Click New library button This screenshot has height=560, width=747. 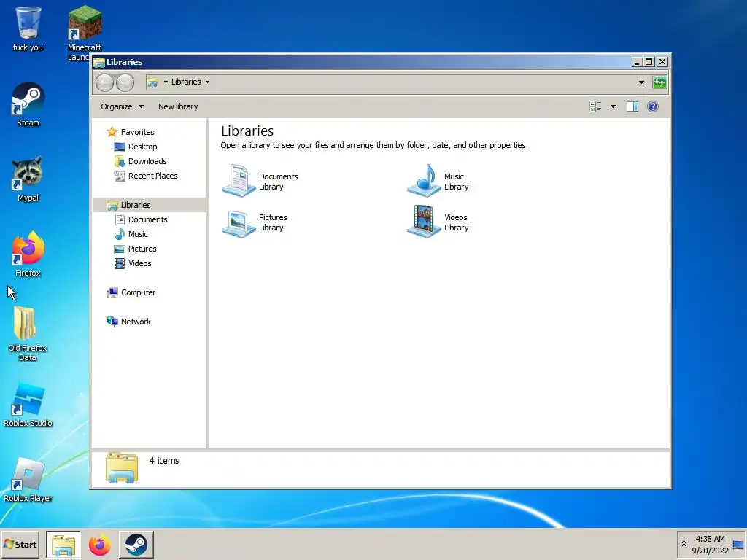[x=178, y=106]
